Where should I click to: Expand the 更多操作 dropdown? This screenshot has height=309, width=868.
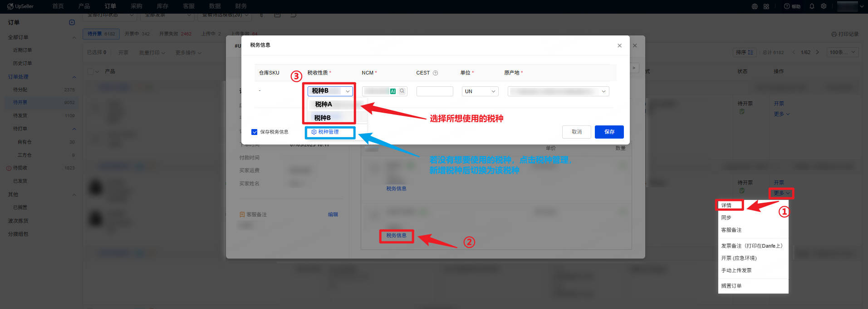(x=188, y=53)
